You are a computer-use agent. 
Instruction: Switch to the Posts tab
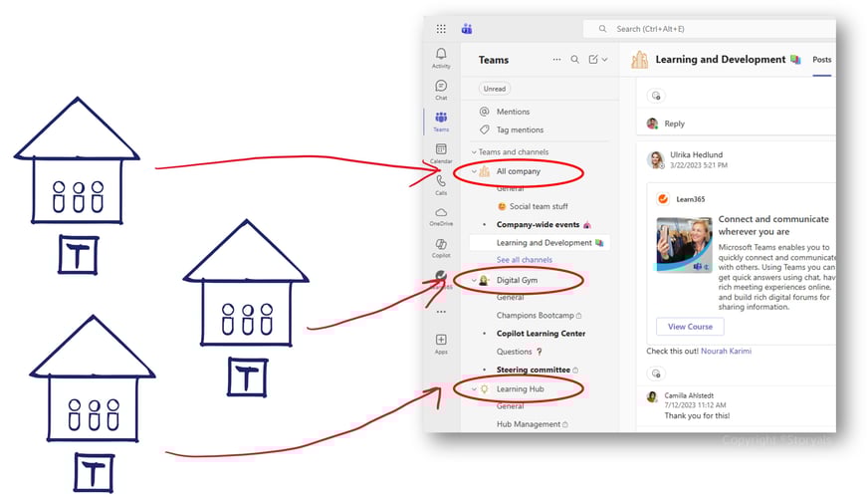(x=821, y=60)
